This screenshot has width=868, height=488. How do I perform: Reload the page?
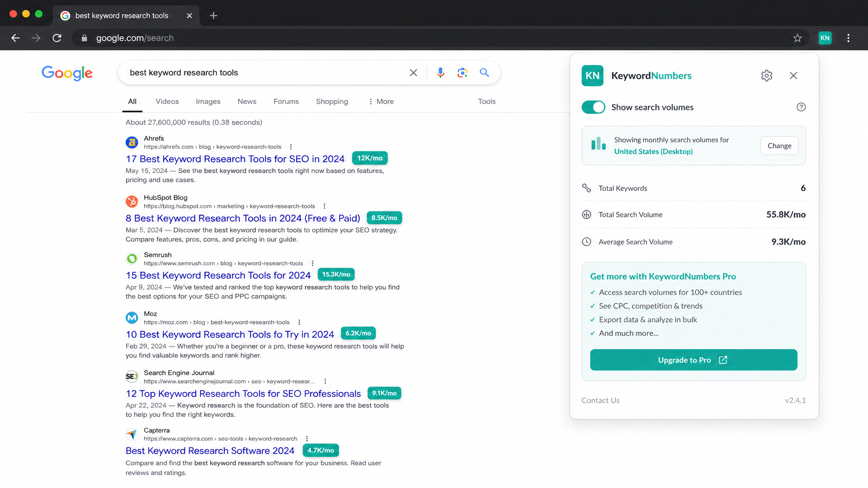pos(57,38)
